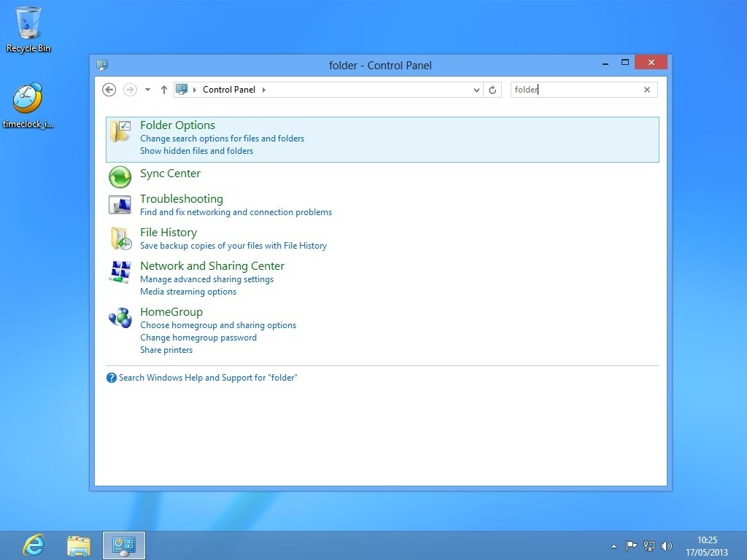Image resolution: width=747 pixels, height=560 pixels.
Task: Click Control Panel taskbar button
Action: [124, 545]
